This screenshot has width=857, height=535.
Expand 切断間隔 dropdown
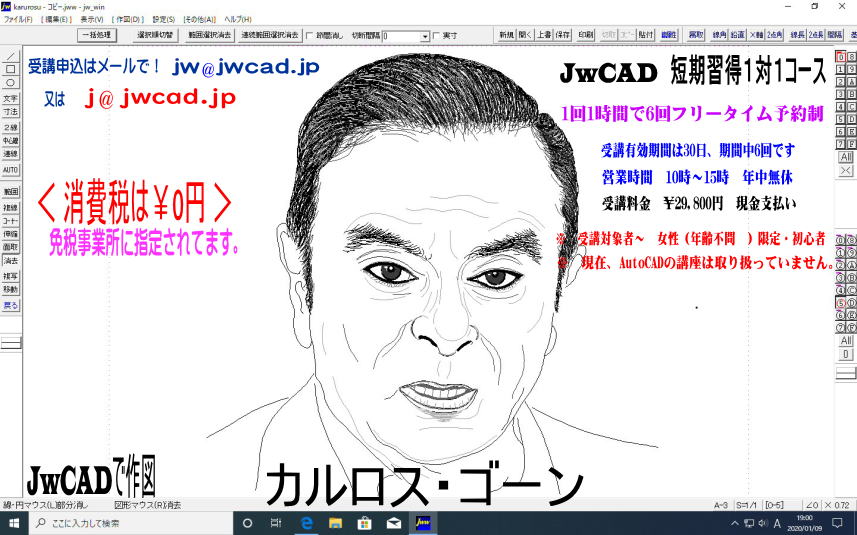click(x=425, y=36)
